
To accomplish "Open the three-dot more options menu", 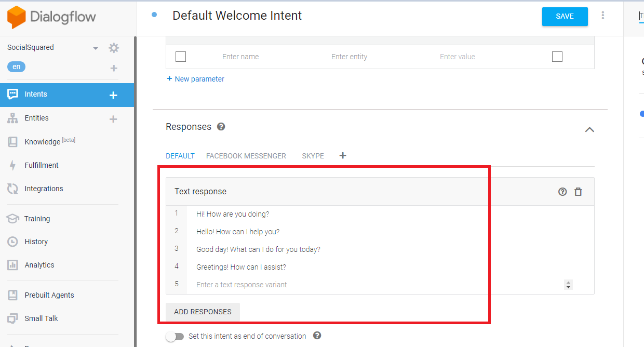I will 603,16.
